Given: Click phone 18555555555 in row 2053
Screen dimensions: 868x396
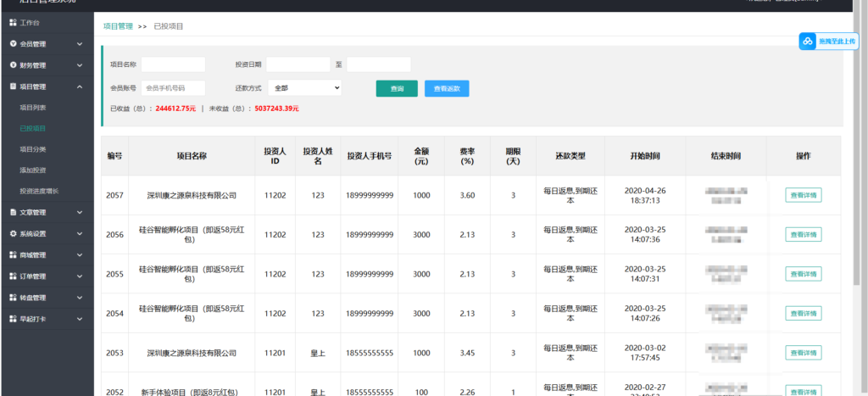Looking at the screenshot, I should pyautogui.click(x=370, y=353).
